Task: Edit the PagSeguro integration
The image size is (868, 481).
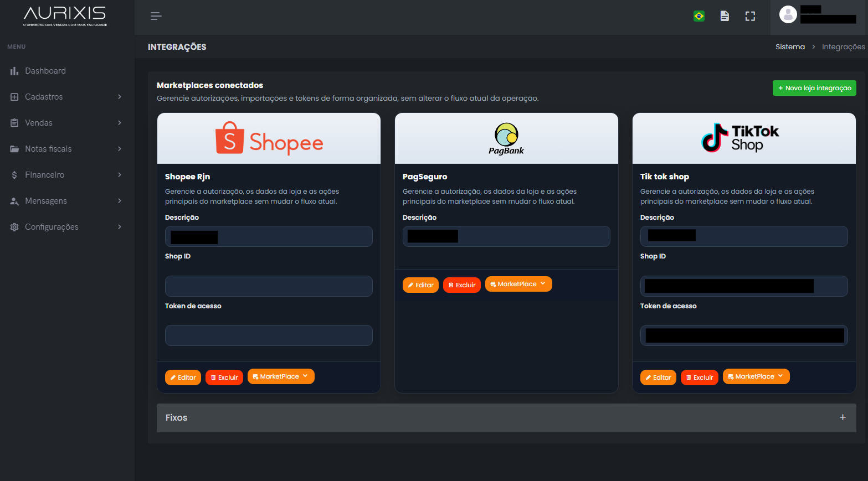Action: click(x=420, y=285)
